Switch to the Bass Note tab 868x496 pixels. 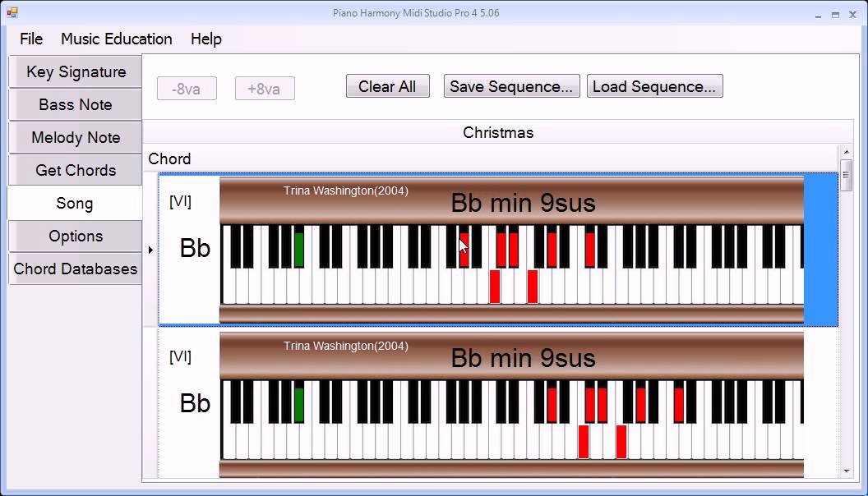pyautogui.click(x=76, y=104)
